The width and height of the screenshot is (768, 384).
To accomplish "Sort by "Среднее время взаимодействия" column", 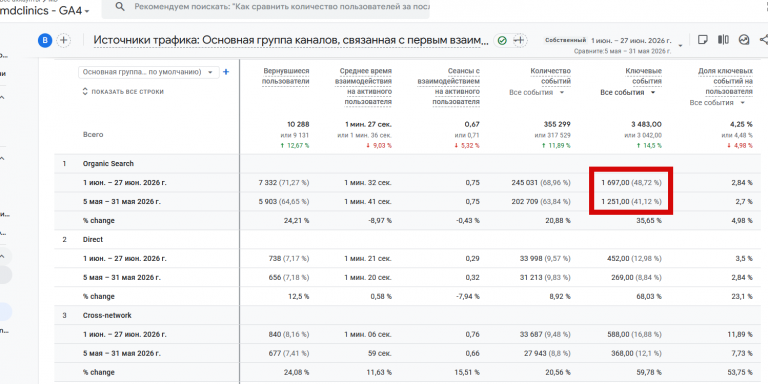I will coord(363,87).
